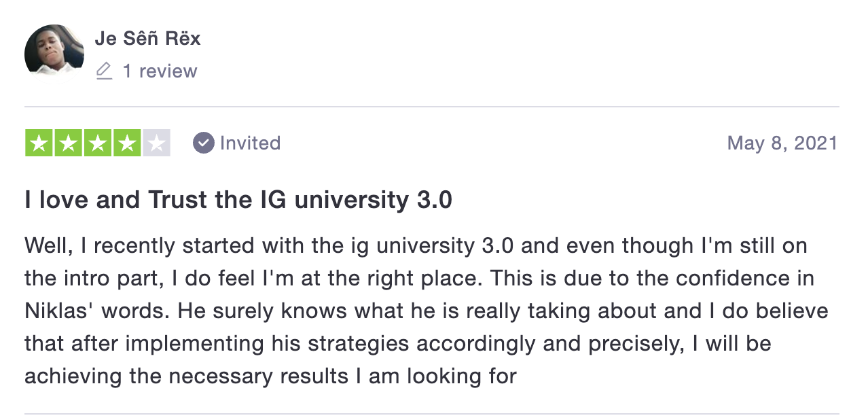Open the Je Sêñ Rëx profile avatar
The image size is (868, 420).
coord(54,50)
